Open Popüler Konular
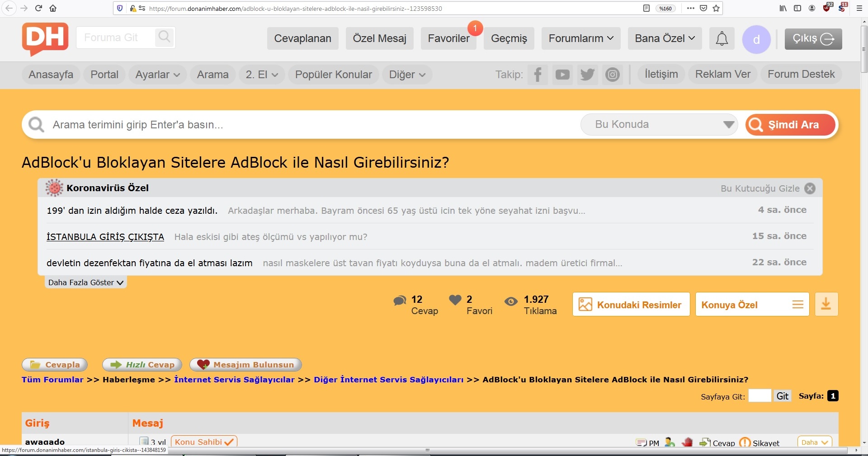 [333, 75]
